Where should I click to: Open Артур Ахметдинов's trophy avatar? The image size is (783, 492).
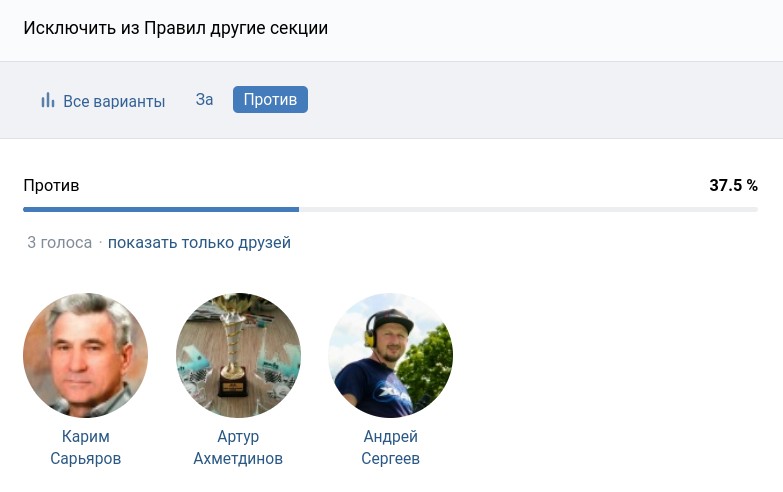click(238, 355)
